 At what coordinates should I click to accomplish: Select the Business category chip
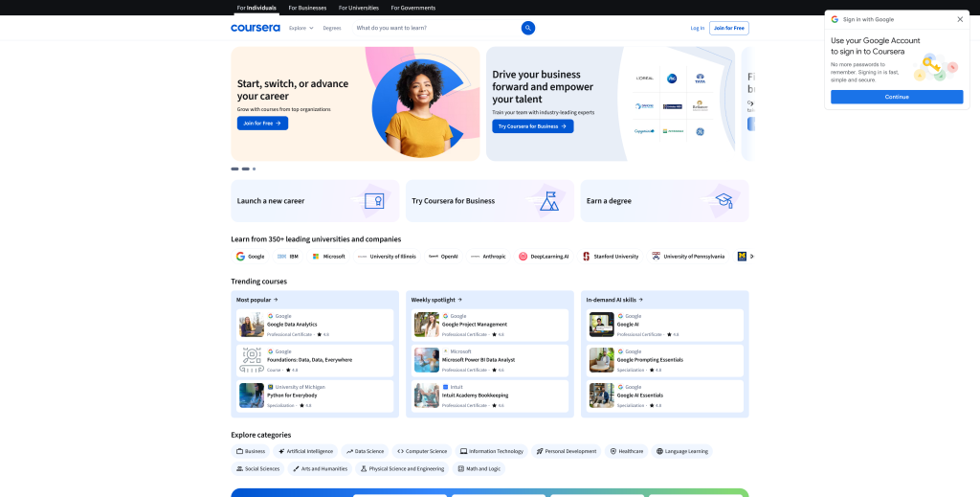tap(251, 451)
